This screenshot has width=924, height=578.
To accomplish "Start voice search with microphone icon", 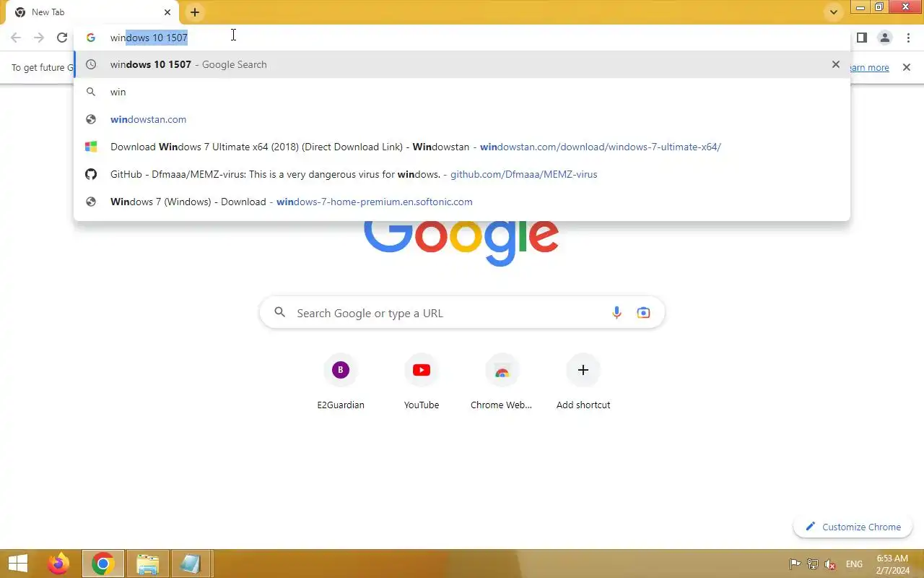I will (616, 313).
